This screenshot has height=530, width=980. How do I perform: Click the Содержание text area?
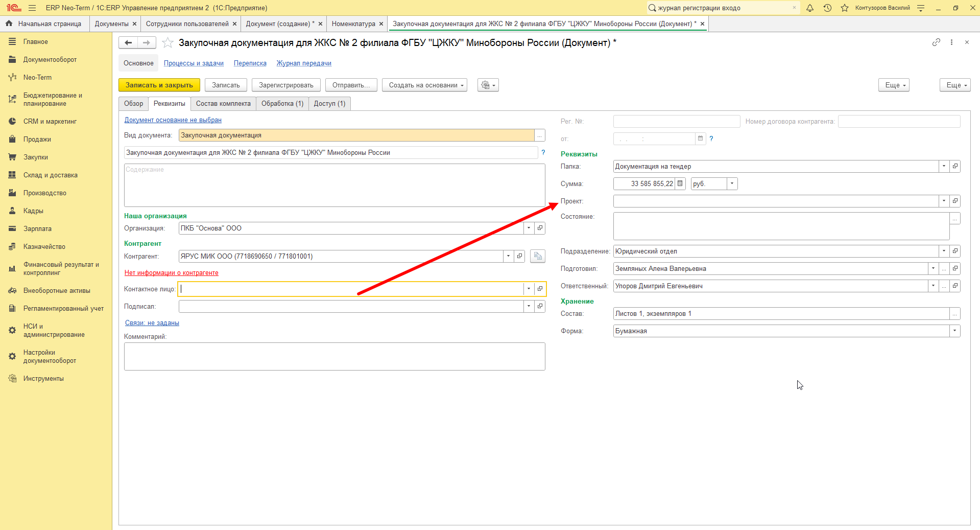pos(334,185)
